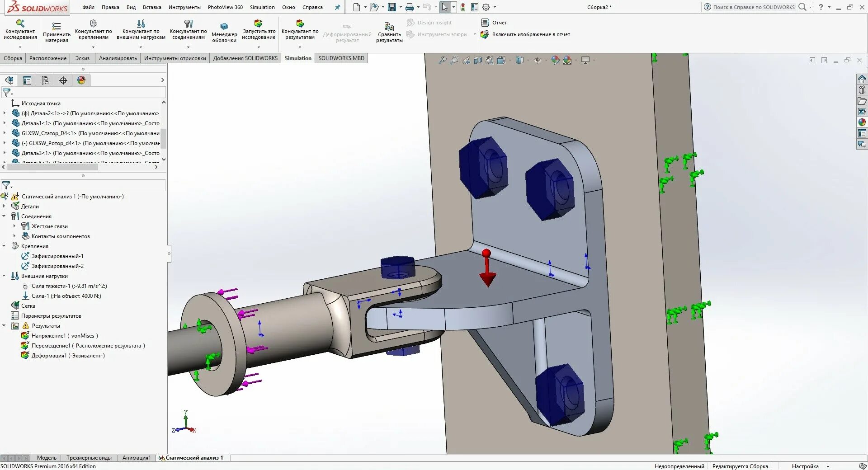
Task: Click the feature tree vertical scrollbar thumb
Action: (x=164, y=138)
